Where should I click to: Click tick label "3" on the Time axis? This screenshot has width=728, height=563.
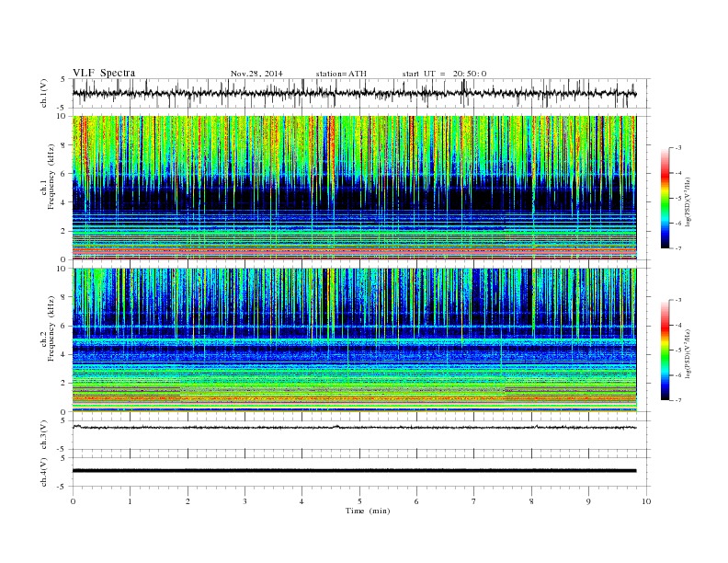pos(245,501)
